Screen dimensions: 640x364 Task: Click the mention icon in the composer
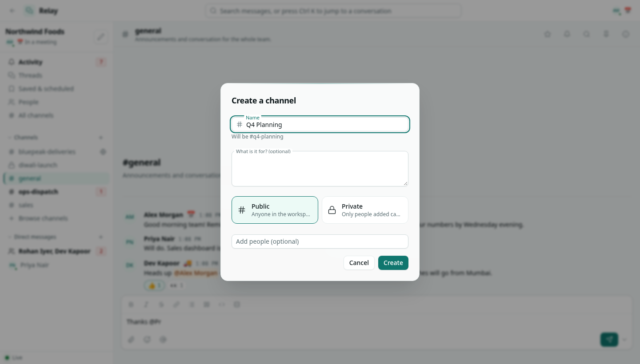[163, 340]
